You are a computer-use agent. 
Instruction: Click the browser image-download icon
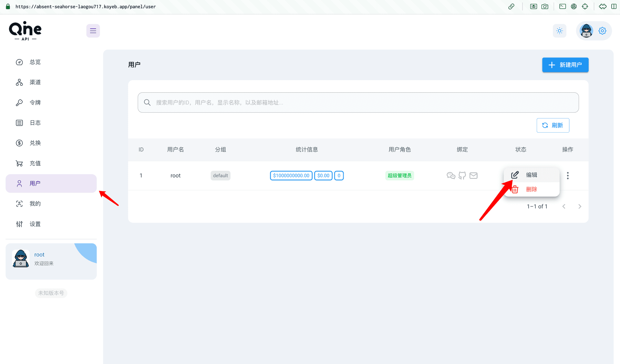click(x=533, y=6)
